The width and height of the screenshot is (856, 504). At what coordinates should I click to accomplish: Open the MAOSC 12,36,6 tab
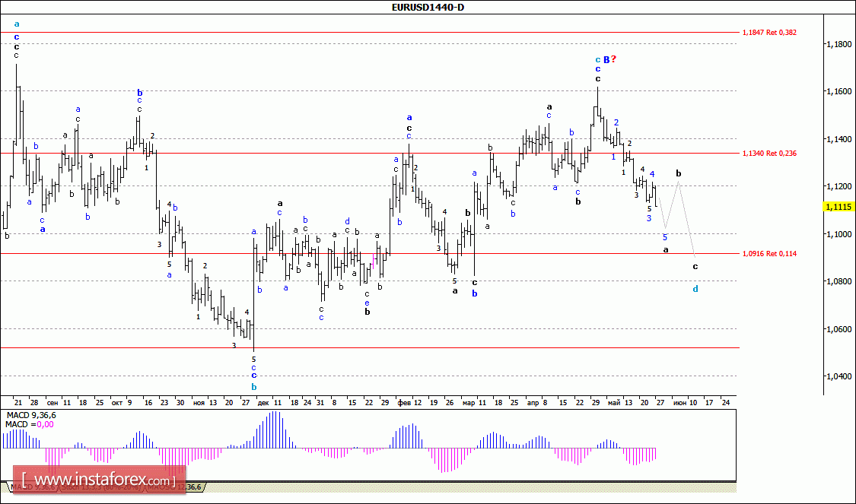coord(176,487)
